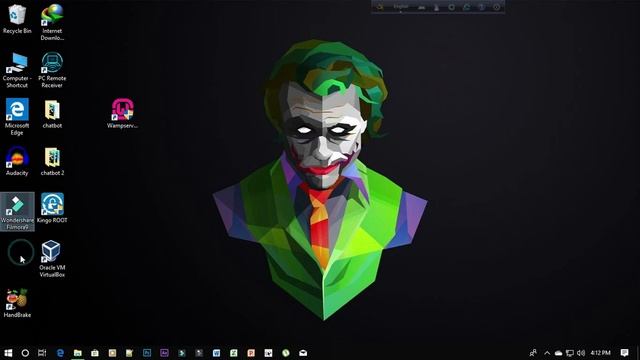640x360 pixels.
Task: Launch Excel from the taskbar
Action: (x=233, y=353)
